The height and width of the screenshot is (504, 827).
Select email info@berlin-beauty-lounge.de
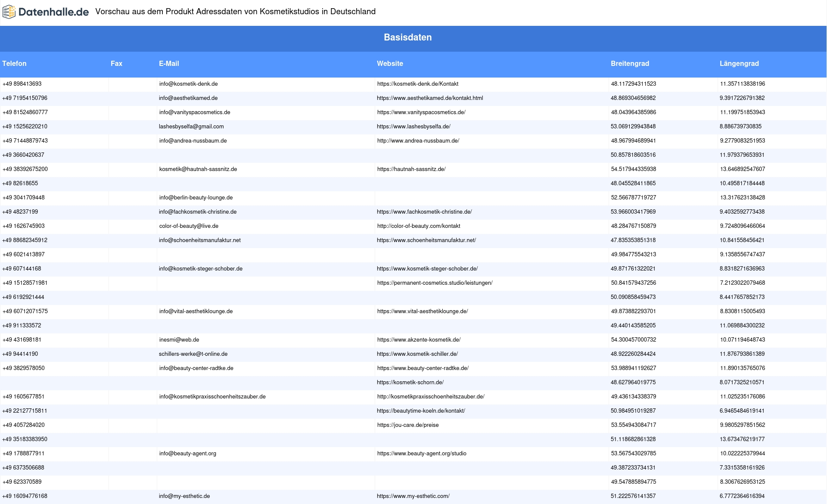pos(196,198)
